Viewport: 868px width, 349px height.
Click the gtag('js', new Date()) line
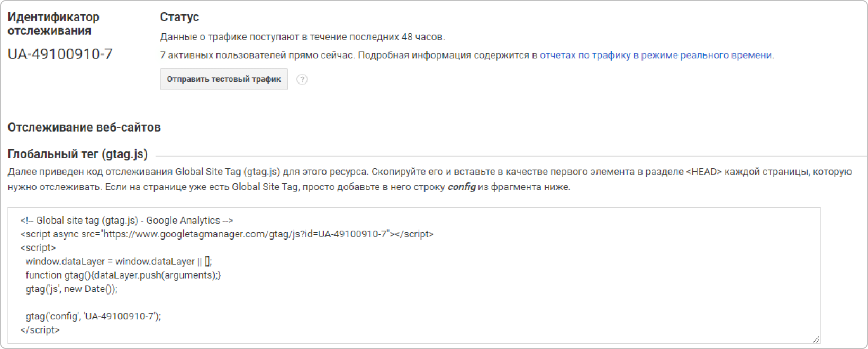(71, 289)
